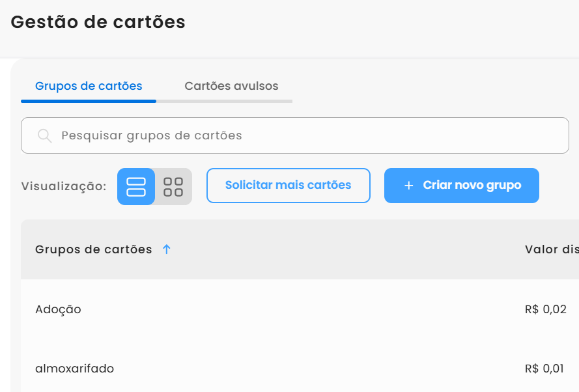This screenshot has width=579, height=392.
Task: Click the Solicitar mais cartões button
Action: (x=288, y=186)
